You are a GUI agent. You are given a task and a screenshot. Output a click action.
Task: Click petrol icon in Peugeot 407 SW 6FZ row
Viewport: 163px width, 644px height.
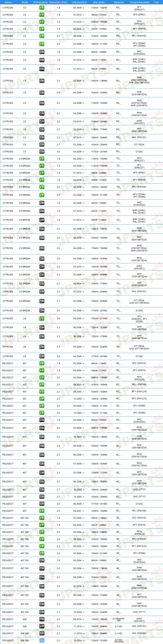[x=42, y=518]
